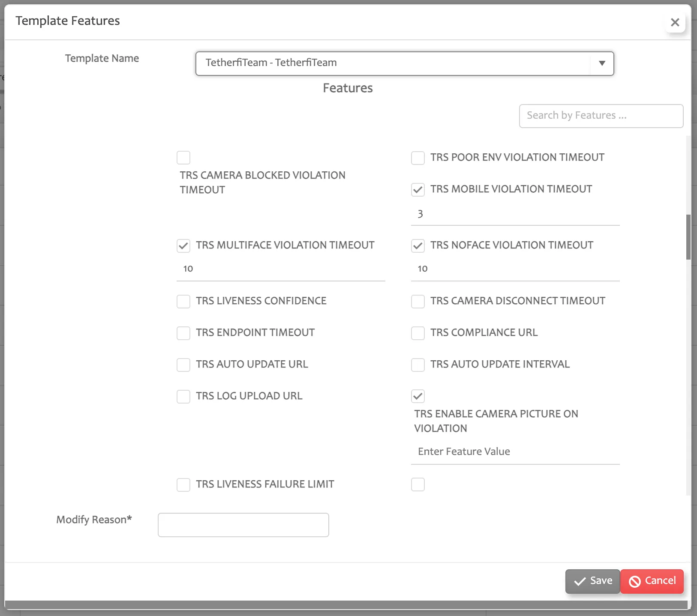Edit the multiface violation timeout value field
Image resolution: width=697 pixels, height=616 pixels.
click(281, 269)
